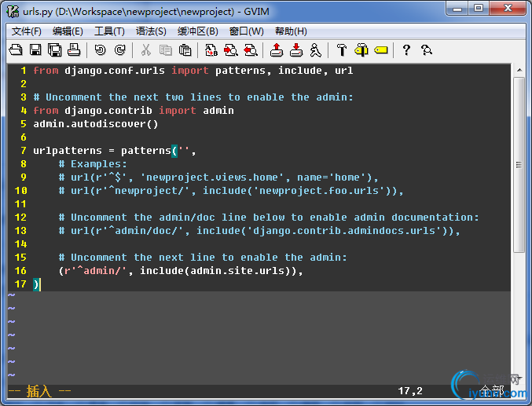The width and height of the screenshot is (532, 406).
Task: Click the vertical scrollbar thumb
Action: point(519,165)
